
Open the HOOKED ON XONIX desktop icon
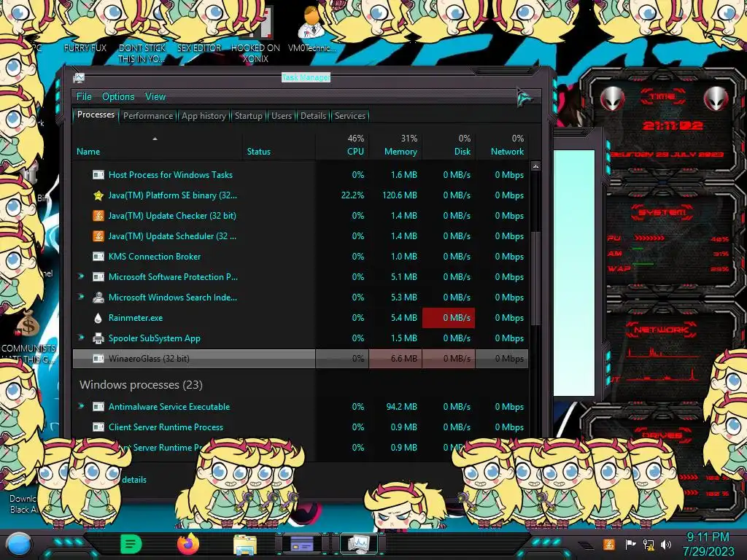click(x=256, y=36)
